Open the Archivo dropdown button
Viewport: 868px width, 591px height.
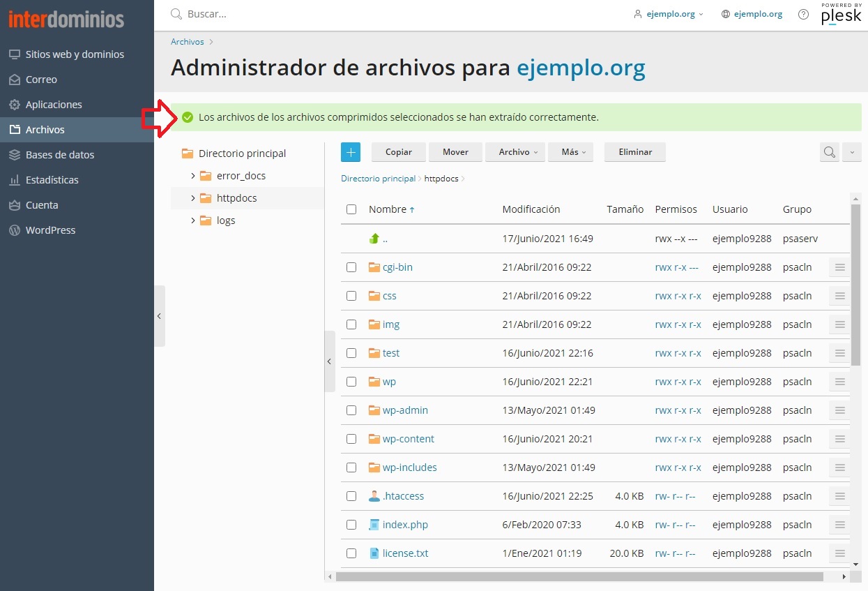click(x=517, y=152)
